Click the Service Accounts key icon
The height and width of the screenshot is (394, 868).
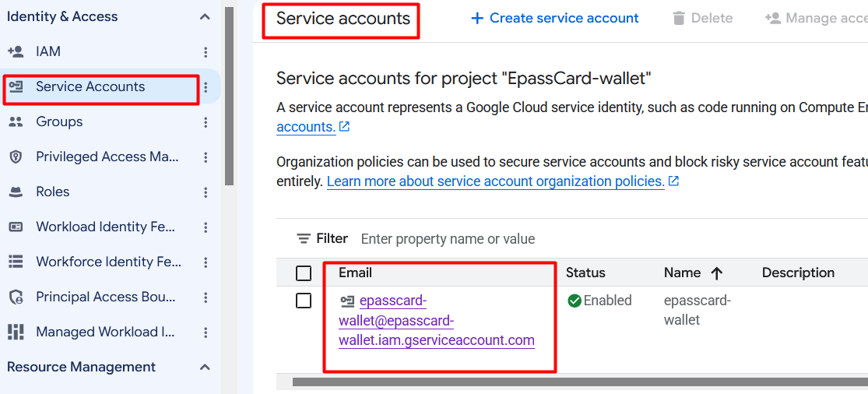click(x=16, y=87)
